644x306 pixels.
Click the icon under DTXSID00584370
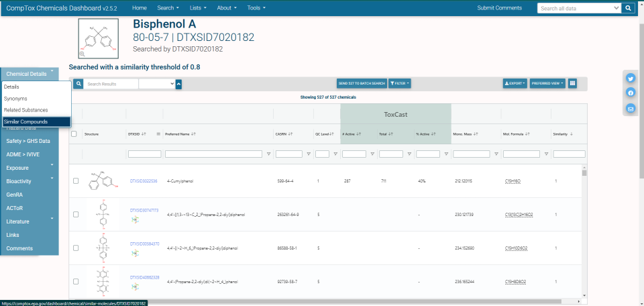click(135, 254)
